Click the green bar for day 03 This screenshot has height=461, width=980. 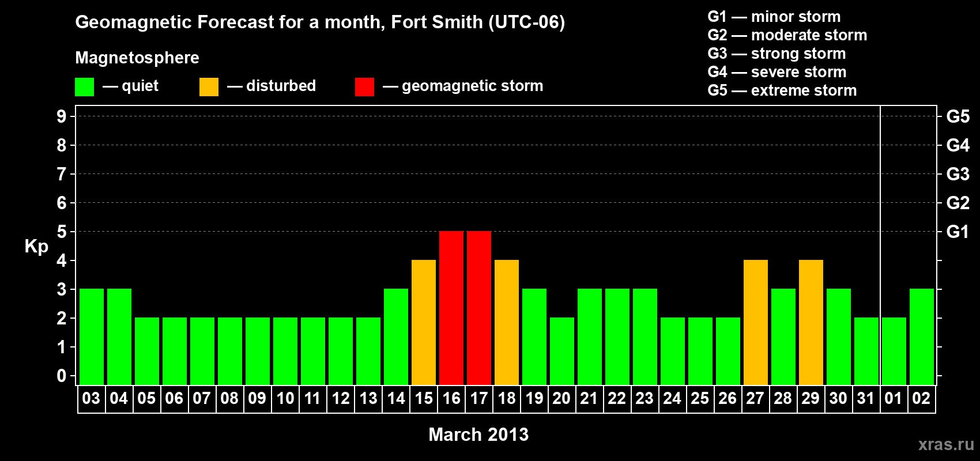click(92, 337)
